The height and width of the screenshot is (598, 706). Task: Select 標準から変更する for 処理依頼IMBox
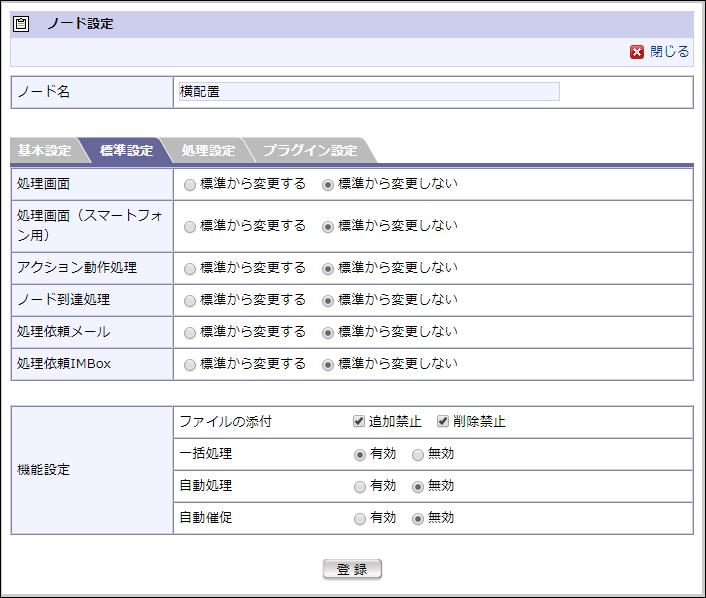[x=190, y=364]
